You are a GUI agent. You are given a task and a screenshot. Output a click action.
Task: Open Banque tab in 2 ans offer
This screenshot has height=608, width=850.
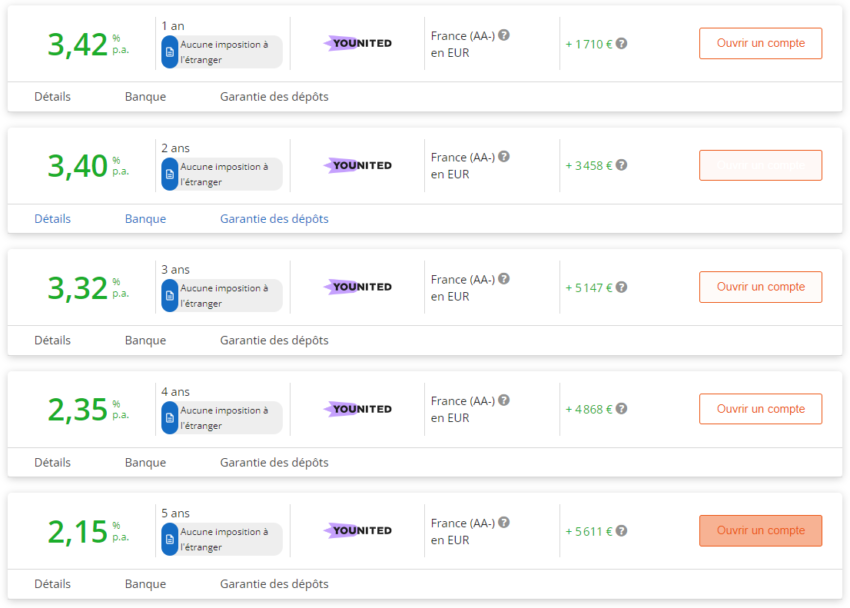pyautogui.click(x=145, y=219)
